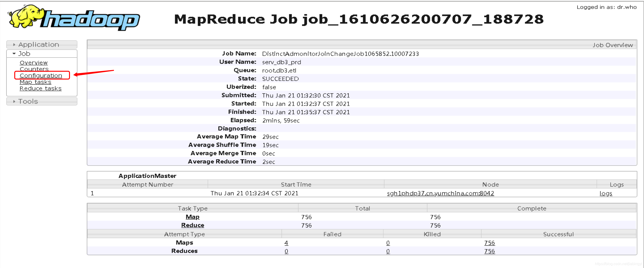This screenshot has height=268, width=644.
Task: Open the job Overview page
Action: point(34,63)
